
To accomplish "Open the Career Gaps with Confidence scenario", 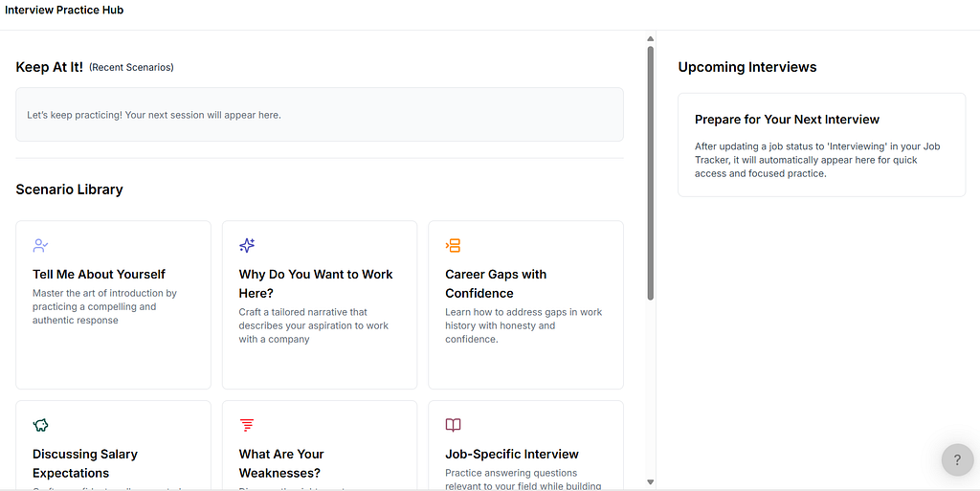I will [x=525, y=305].
